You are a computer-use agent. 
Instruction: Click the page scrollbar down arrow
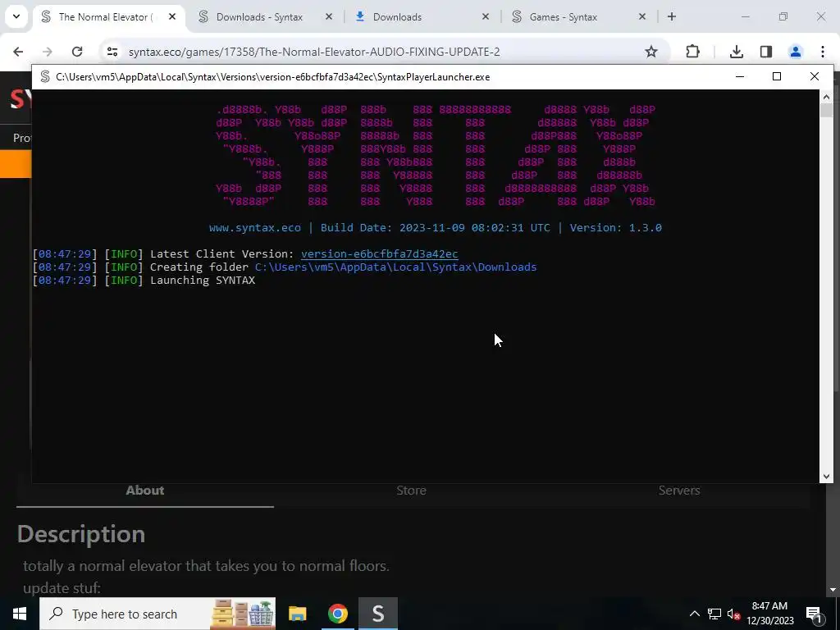click(x=833, y=590)
